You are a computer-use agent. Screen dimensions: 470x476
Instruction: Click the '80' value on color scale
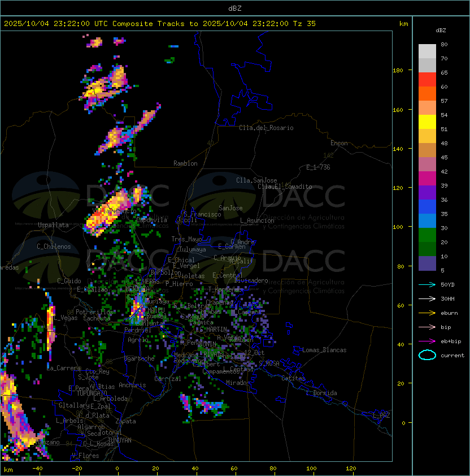pos(444,44)
